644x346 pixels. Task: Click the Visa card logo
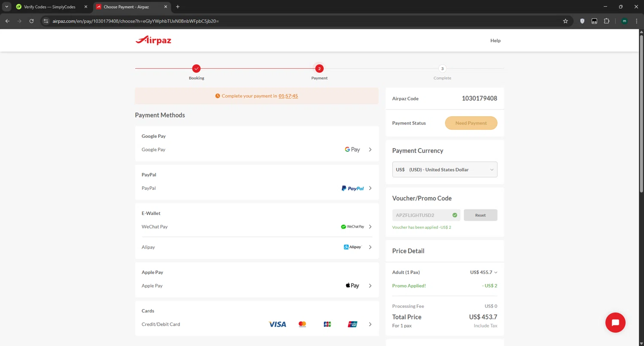click(277, 324)
